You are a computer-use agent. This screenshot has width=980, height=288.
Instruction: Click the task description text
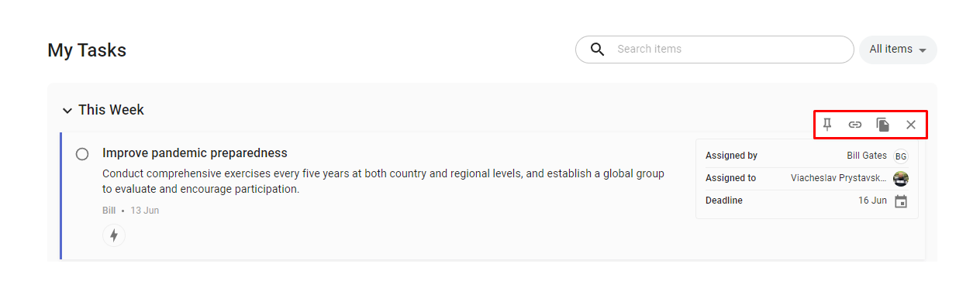pyautogui.click(x=383, y=181)
